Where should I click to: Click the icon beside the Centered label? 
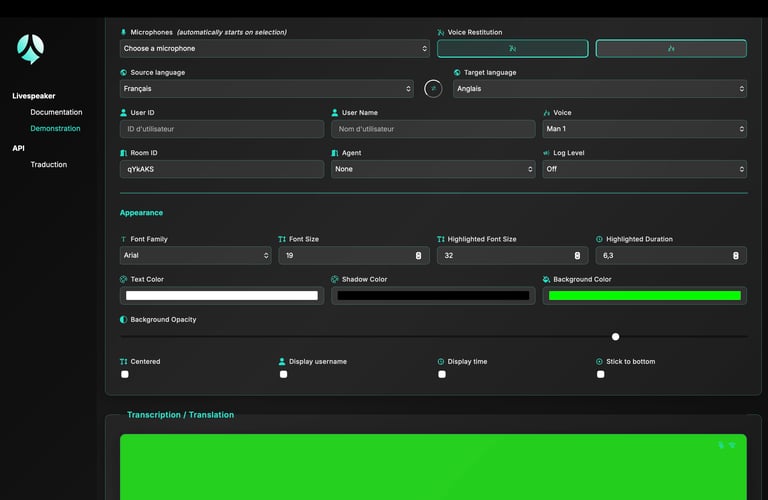(123, 361)
